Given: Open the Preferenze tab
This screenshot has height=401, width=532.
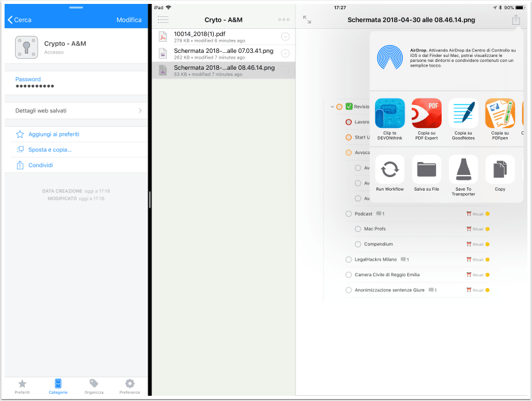Looking at the screenshot, I should pos(129,387).
